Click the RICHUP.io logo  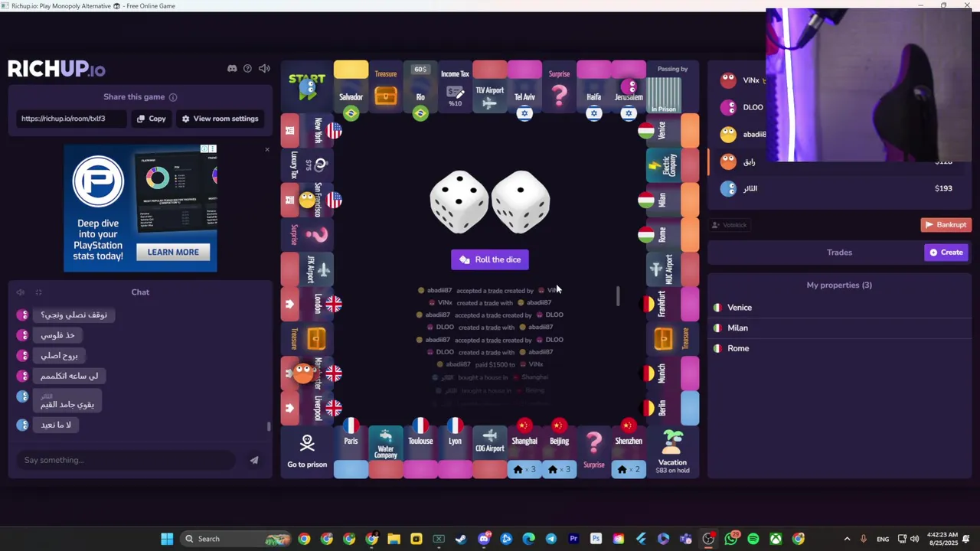57,69
